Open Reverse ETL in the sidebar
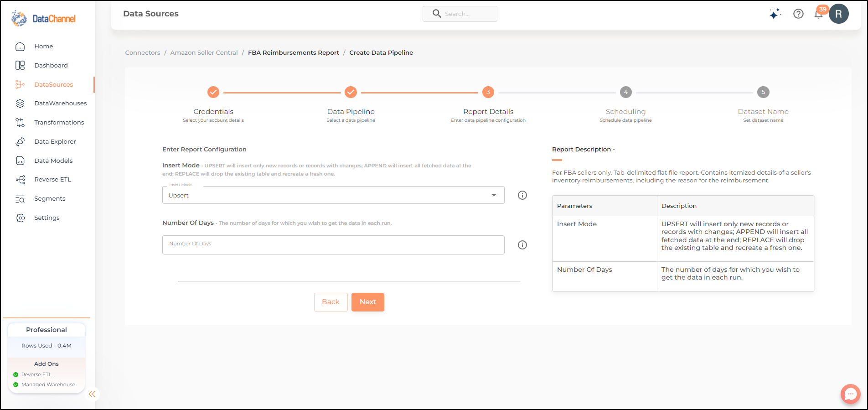This screenshot has height=410, width=868. point(53,180)
